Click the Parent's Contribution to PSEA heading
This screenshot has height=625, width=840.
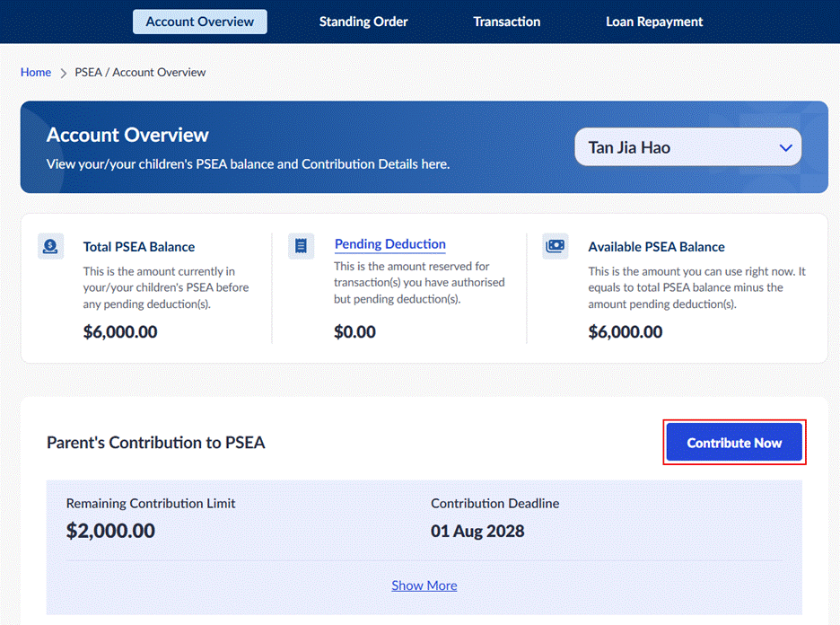[x=156, y=443]
